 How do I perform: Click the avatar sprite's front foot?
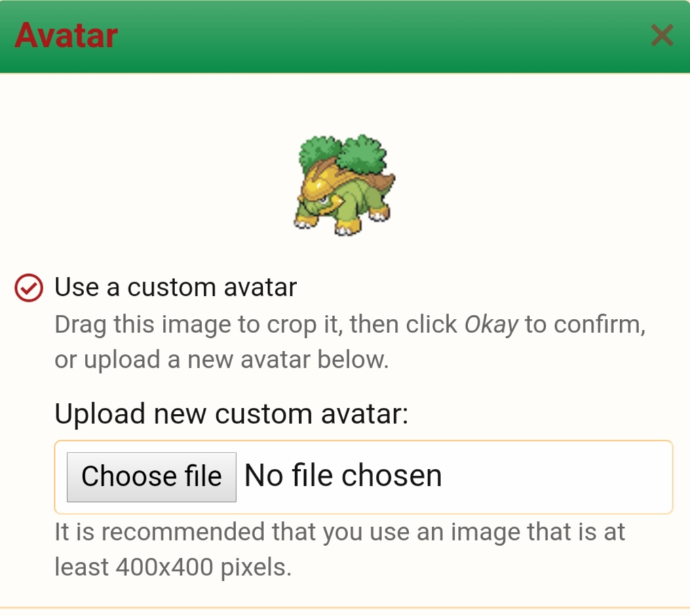[x=347, y=227]
